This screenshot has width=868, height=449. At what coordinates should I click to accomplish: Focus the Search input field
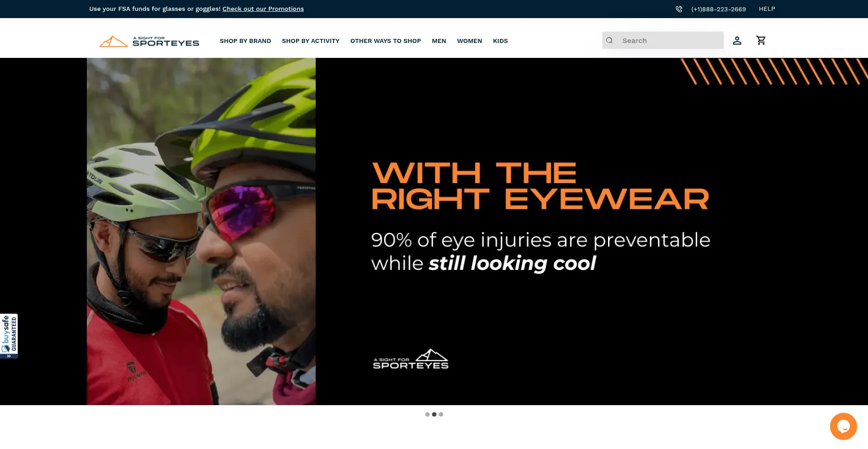tap(663, 40)
